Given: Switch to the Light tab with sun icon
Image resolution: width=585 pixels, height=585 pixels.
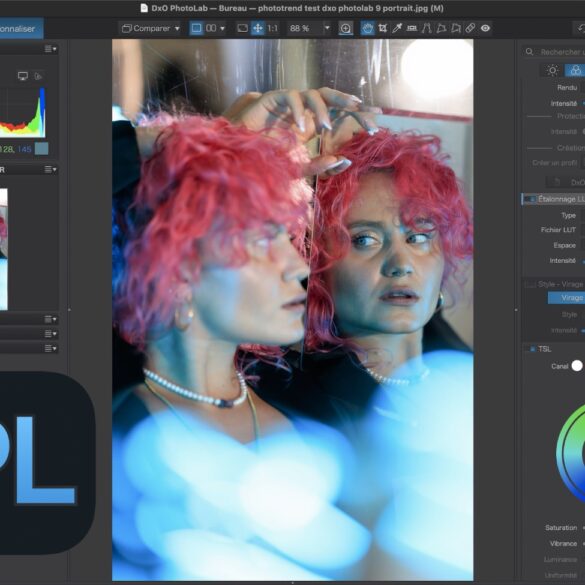Looking at the screenshot, I should coord(552,71).
